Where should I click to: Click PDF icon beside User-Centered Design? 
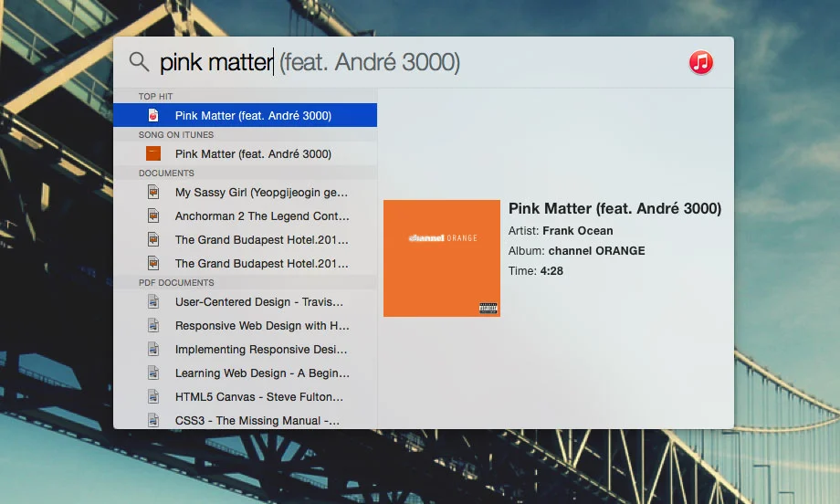[153, 301]
